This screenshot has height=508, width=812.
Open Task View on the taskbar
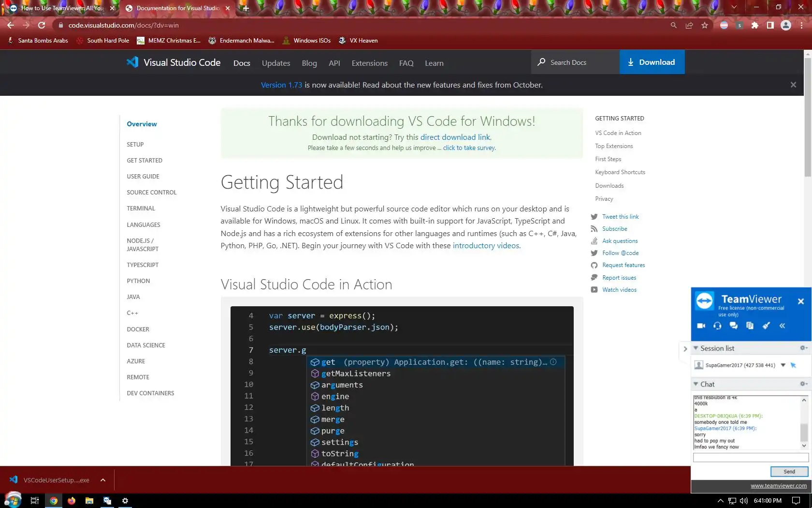click(35, 501)
